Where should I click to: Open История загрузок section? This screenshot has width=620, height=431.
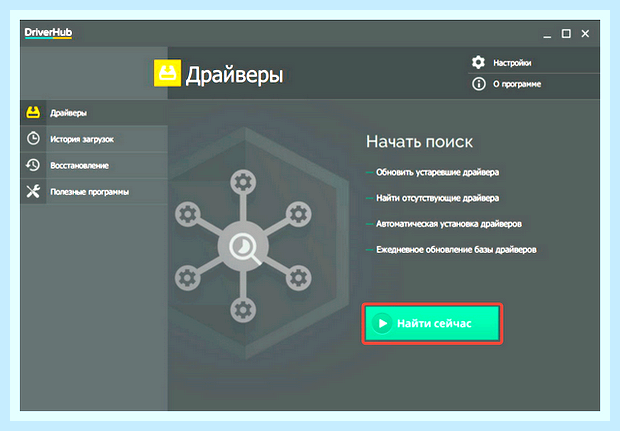point(94,139)
